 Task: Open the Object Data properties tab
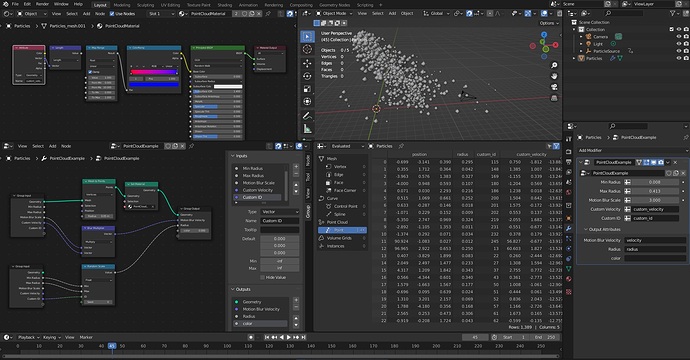[x=569, y=268]
